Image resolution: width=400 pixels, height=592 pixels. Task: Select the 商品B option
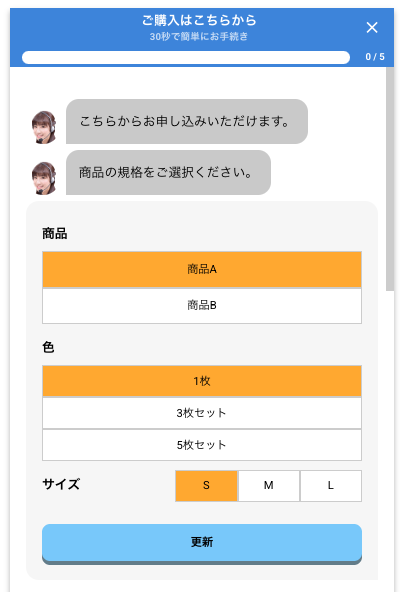[202, 305]
